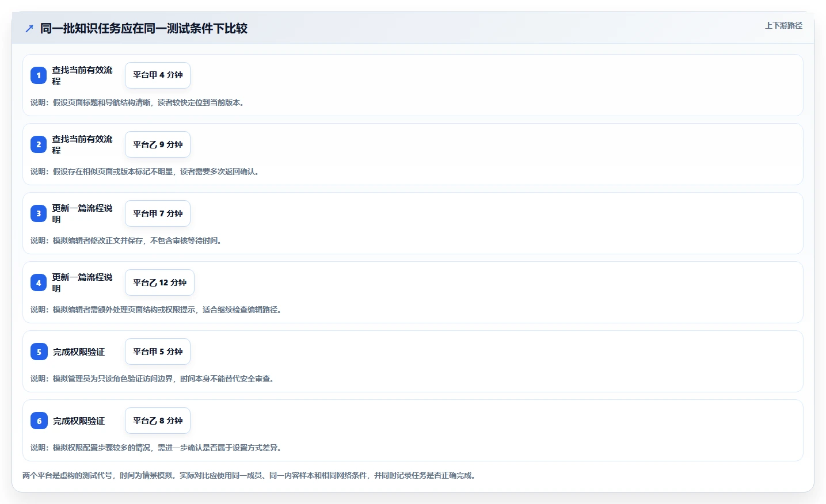Click the 平台甲 4 分钟 chip

[158, 75]
